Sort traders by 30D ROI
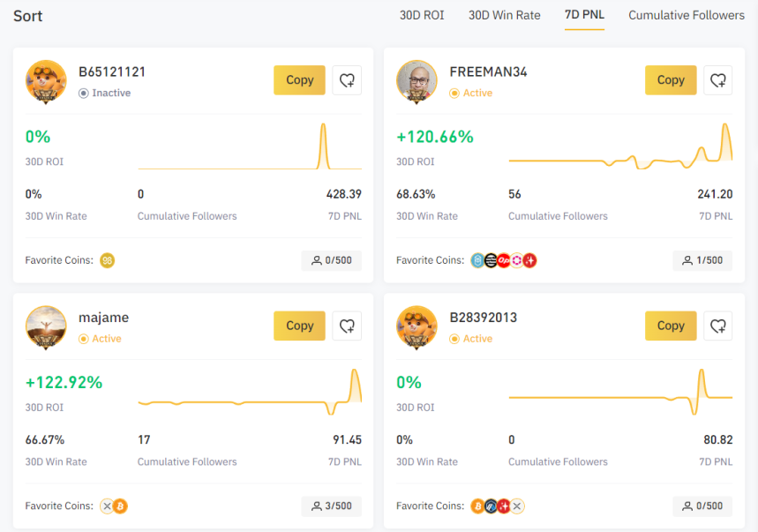Screen dimensions: 758x532 [422, 16]
